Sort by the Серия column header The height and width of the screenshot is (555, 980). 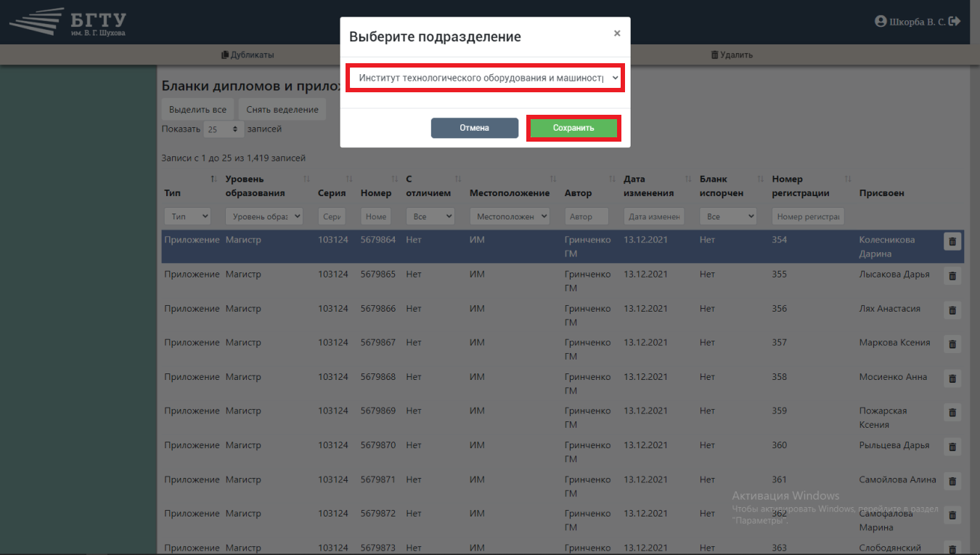point(335,186)
